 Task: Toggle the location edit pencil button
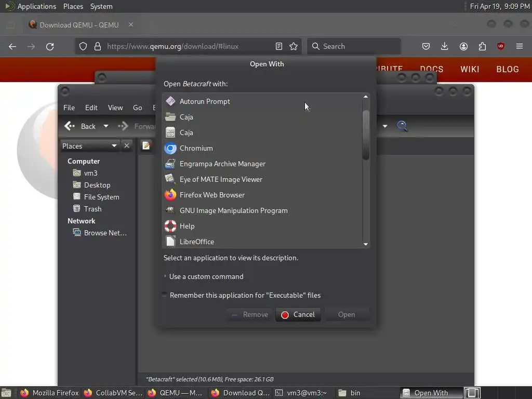(x=146, y=145)
